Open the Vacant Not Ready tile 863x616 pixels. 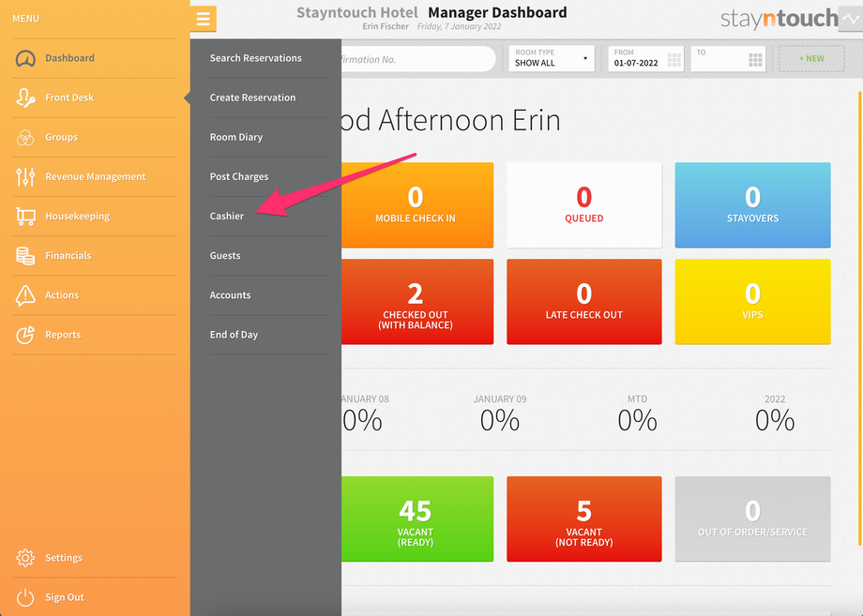pyautogui.click(x=584, y=519)
